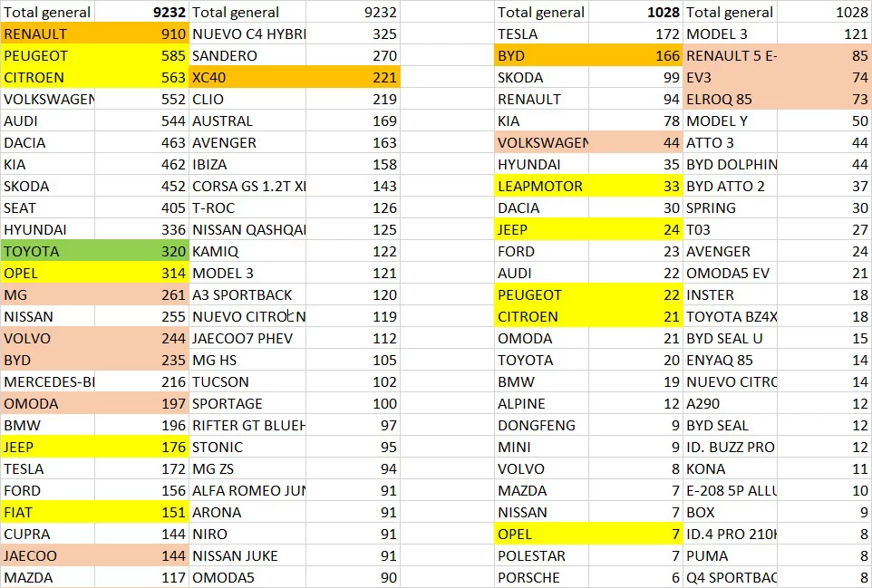Select the green TOYOTA cell beside 320

point(48,251)
